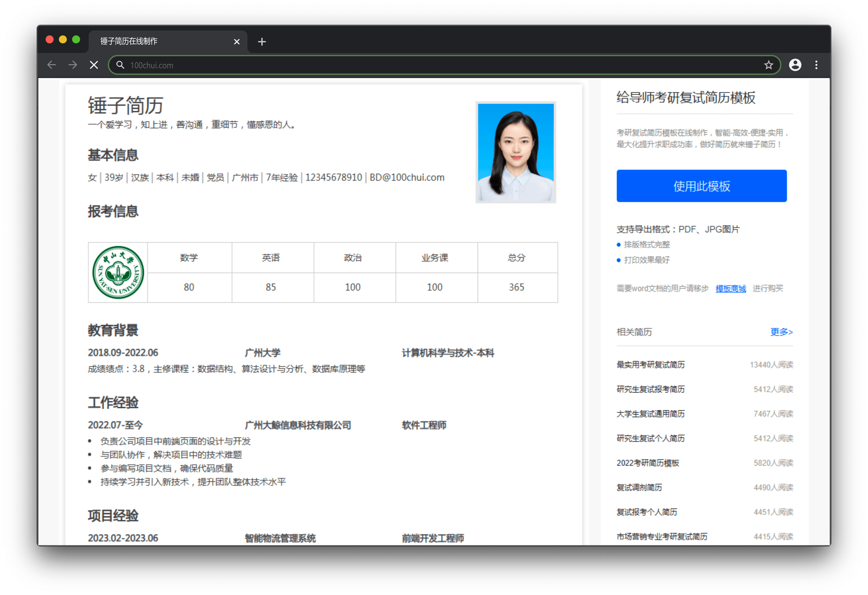Open 大学生复试通用简历 related resume

pos(650,414)
